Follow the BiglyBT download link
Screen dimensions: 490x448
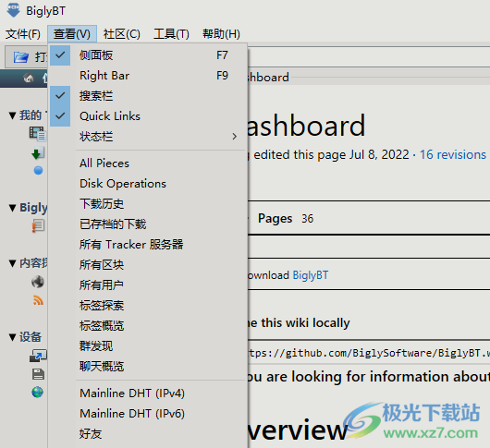pos(311,275)
